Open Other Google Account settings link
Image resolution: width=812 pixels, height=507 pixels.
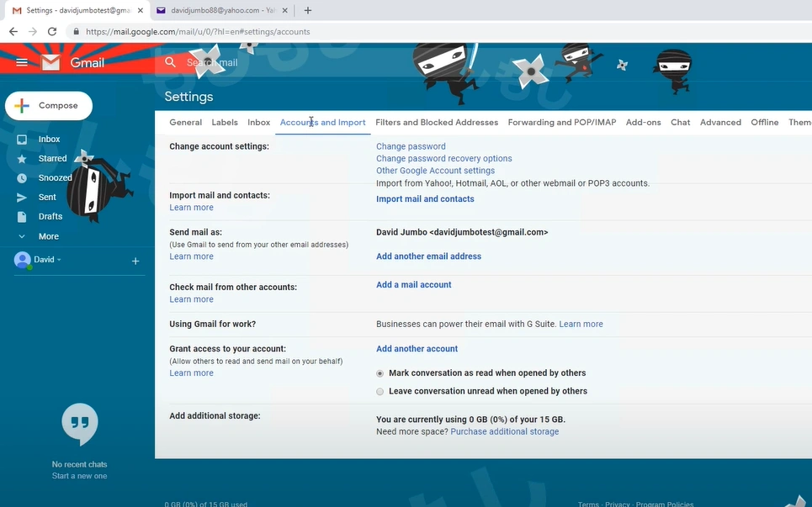click(x=436, y=171)
